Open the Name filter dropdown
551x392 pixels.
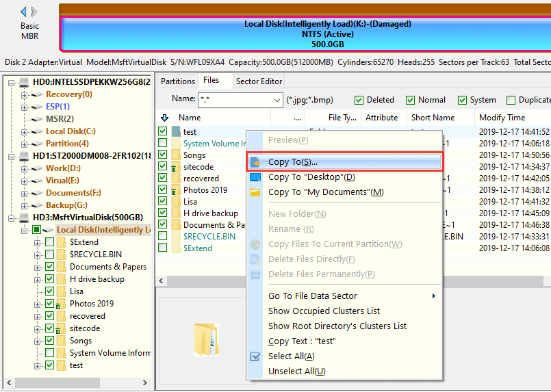(x=276, y=100)
